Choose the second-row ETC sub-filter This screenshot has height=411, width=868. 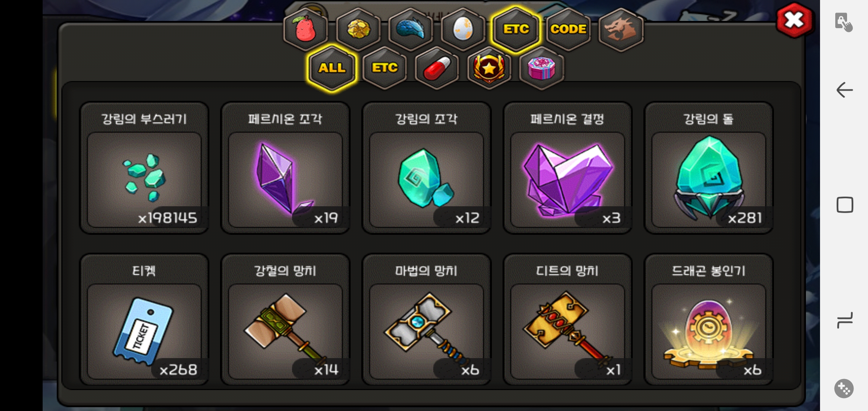click(x=385, y=68)
